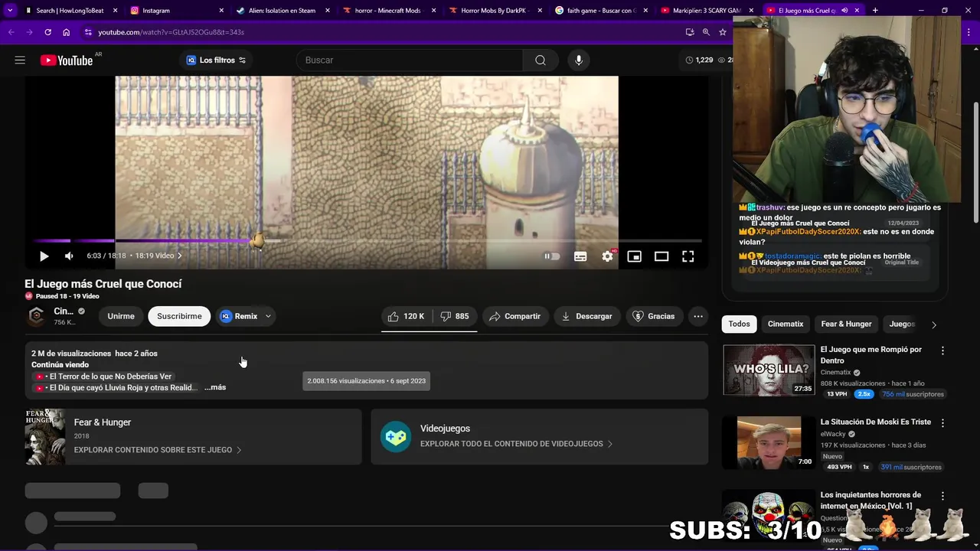Explore all Videojuegos content card
Image resolution: width=980 pixels, height=551 pixels.
(540, 436)
